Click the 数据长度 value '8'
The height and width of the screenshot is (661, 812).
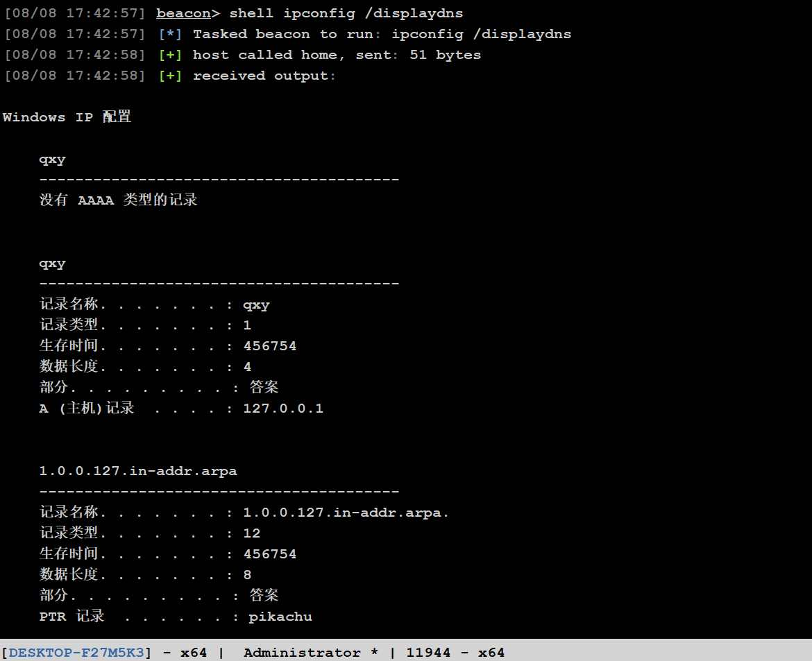pos(247,575)
